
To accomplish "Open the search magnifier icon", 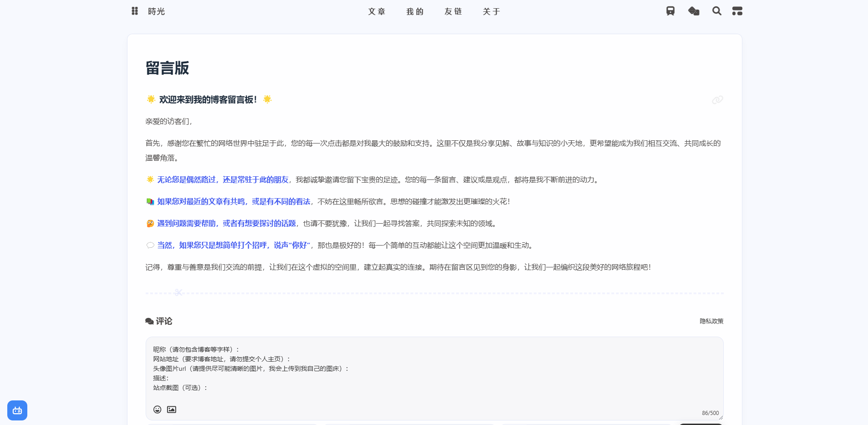I will 717,11.
